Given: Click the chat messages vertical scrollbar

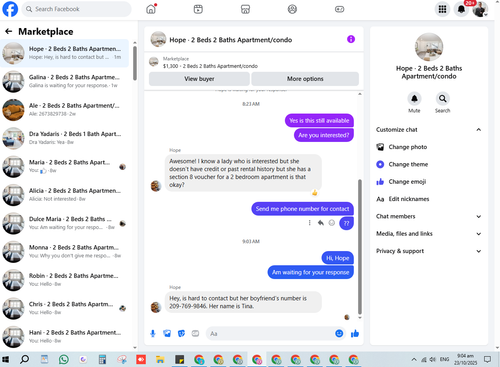Looking at the screenshot, I should click(x=360, y=247).
